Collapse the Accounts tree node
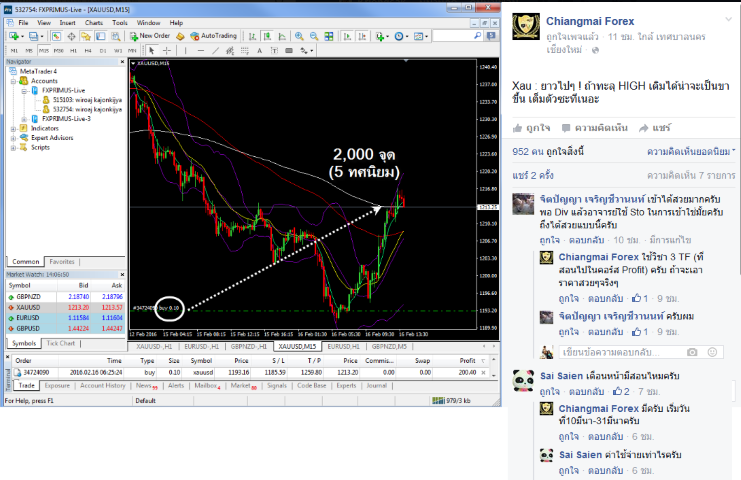 13,81
